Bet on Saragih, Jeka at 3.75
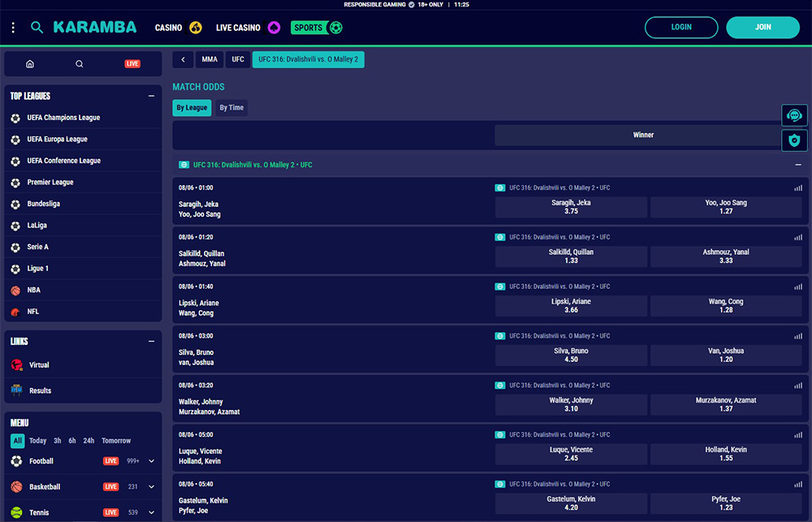This screenshot has height=522, width=812. click(571, 207)
